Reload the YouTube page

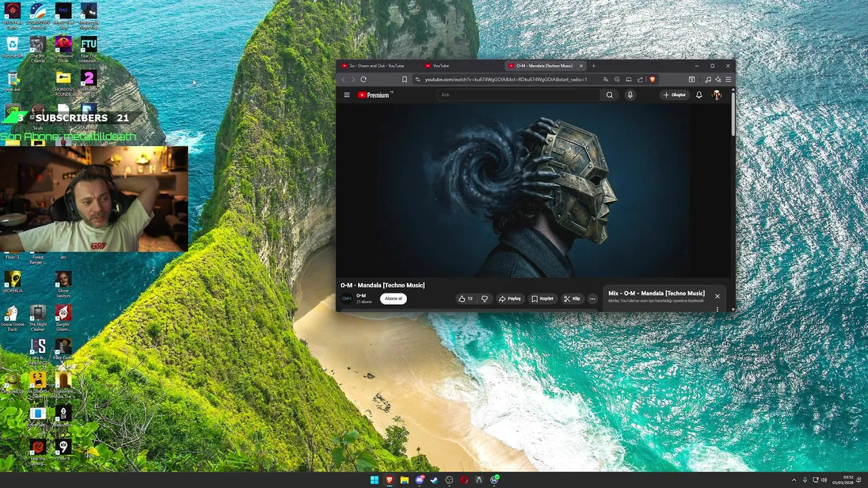pos(363,79)
